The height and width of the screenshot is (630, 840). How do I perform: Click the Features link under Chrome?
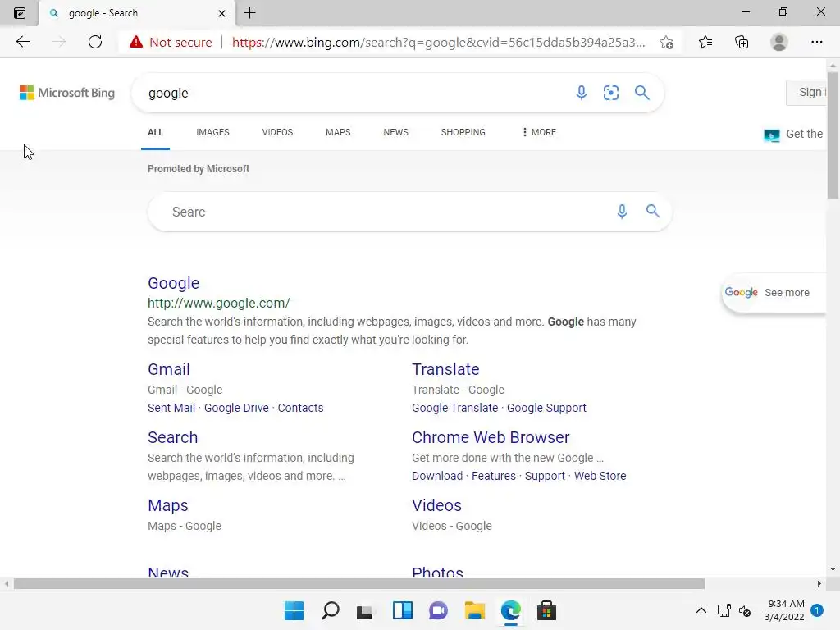click(x=493, y=476)
